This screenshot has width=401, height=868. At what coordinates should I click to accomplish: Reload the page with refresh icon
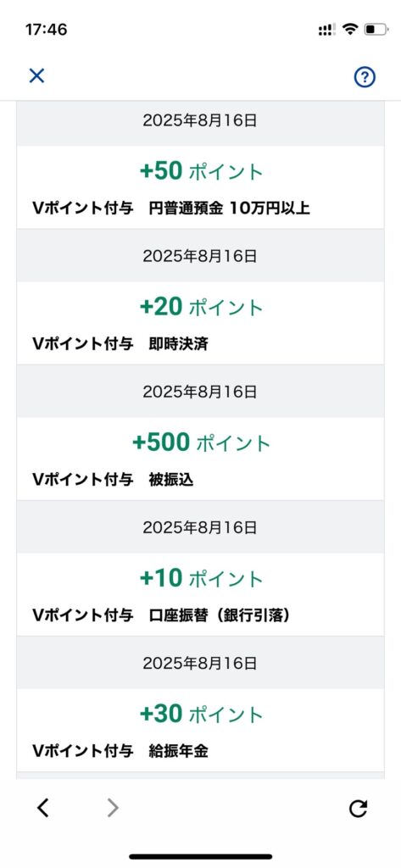click(358, 809)
